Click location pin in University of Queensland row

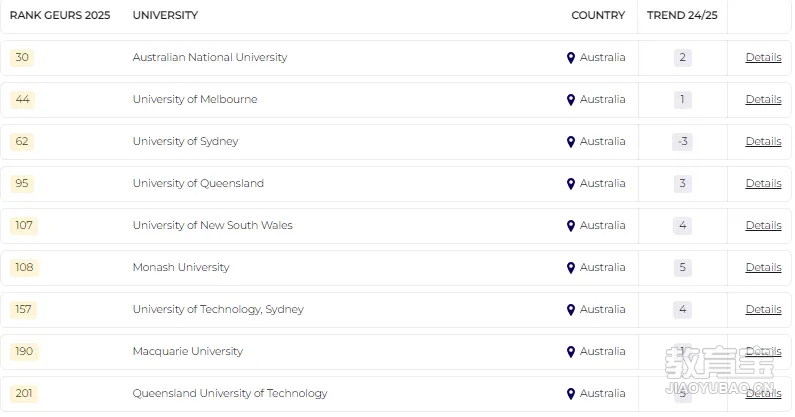(570, 184)
